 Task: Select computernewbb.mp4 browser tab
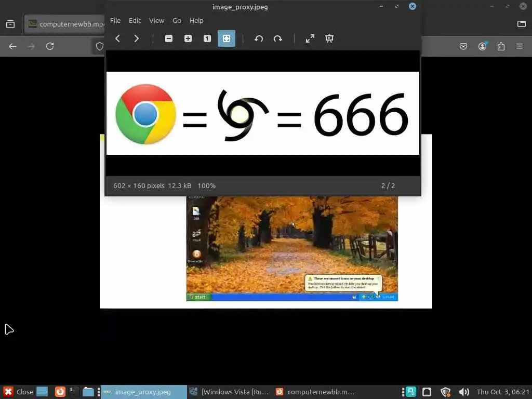pyautogui.click(x=65, y=24)
